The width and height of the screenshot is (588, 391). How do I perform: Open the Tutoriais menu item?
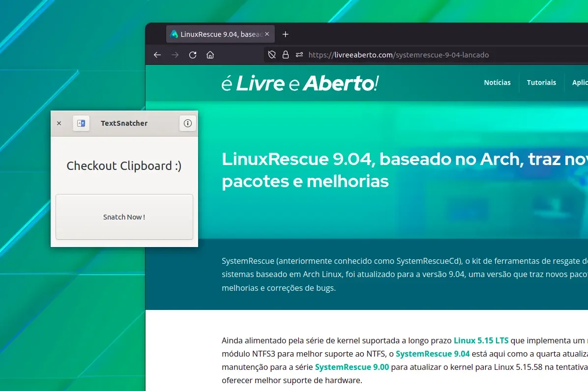(x=541, y=83)
